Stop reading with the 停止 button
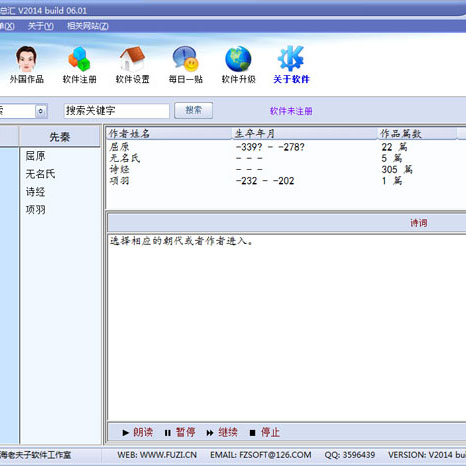This screenshot has height=466, width=466. tap(265, 432)
